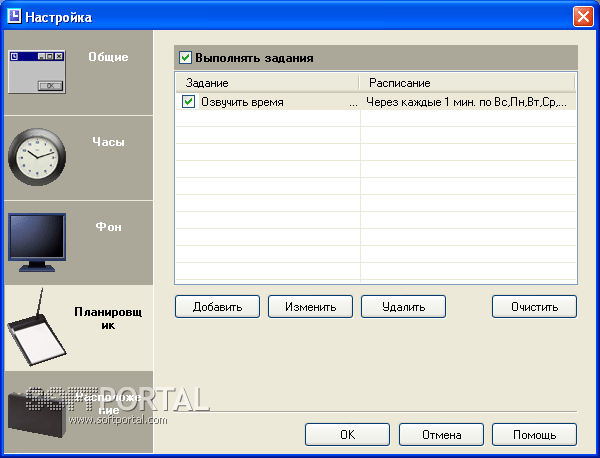Switch to the Расположение tab label

click(108, 404)
